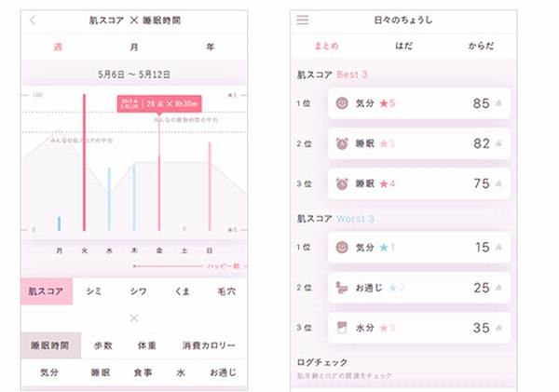The image size is (559, 392).
Task: Tap the alarm clock icon scoring 75
Action: 341,183
